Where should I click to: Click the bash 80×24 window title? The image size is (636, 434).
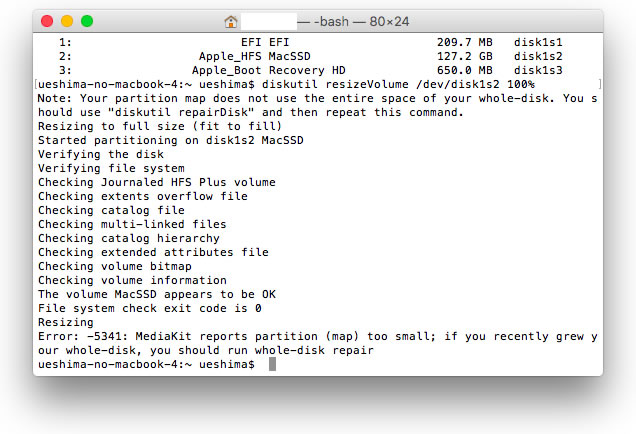(354, 21)
